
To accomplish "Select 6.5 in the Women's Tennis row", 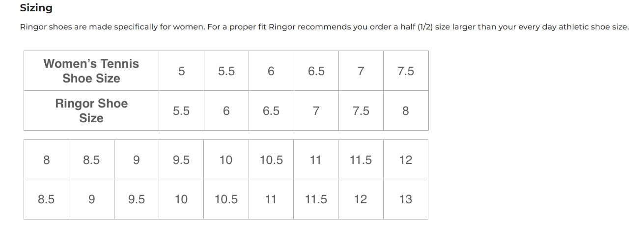I will pos(316,71).
